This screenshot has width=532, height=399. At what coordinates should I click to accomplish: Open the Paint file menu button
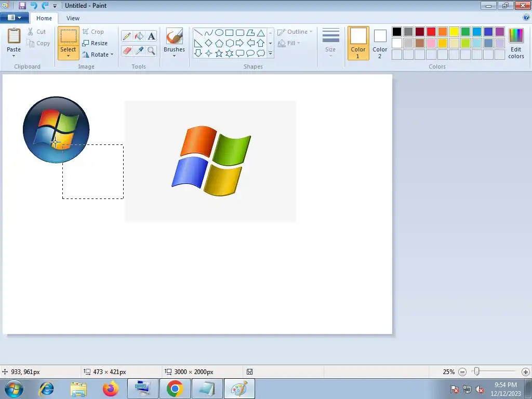[x=14, y=18]
